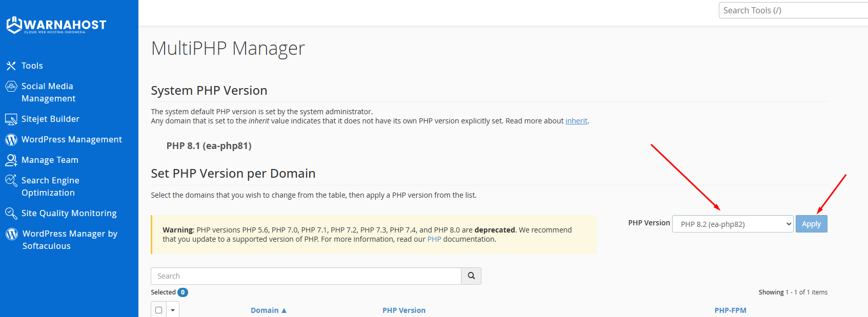Click the Sitejet Builder icon
This screenshot has width=868, height=317.
pos(11,119)
